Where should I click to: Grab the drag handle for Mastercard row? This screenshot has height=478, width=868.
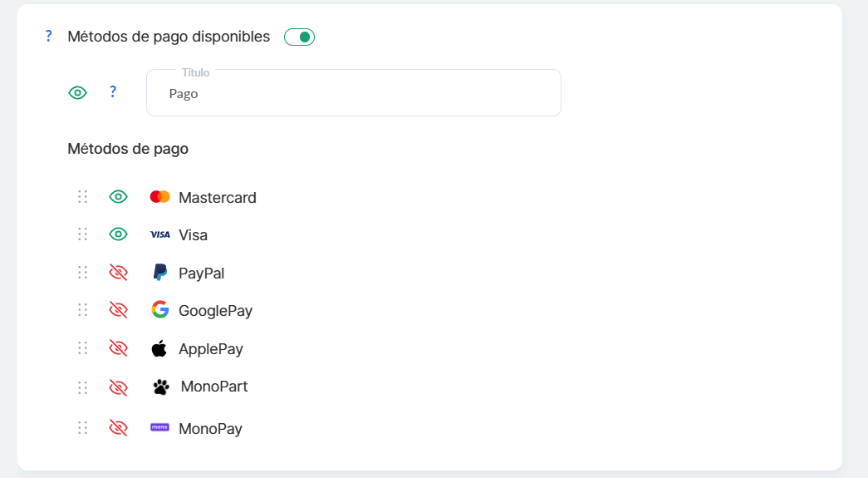pos(82,197)
